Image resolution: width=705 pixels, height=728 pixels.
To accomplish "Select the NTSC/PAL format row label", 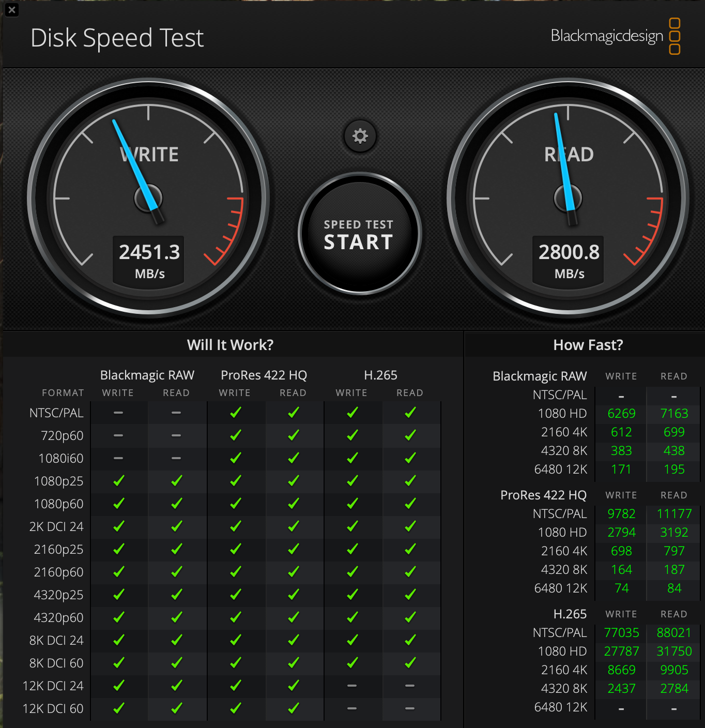I will pyautogui.click(x=56, y=413).
